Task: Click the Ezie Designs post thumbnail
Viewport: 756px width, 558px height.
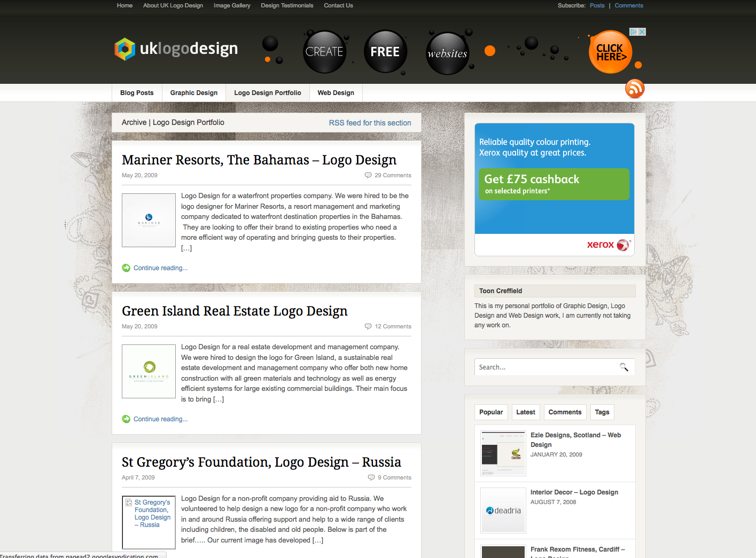Action: point(503,453)
